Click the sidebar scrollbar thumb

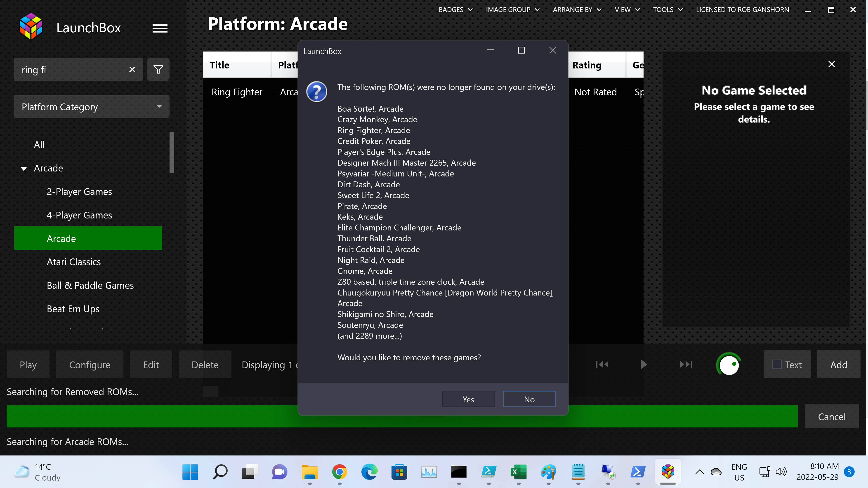pos(172,152)
